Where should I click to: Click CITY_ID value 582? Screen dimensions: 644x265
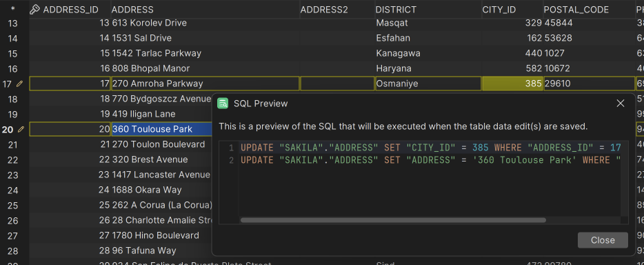tap(512, 68)
